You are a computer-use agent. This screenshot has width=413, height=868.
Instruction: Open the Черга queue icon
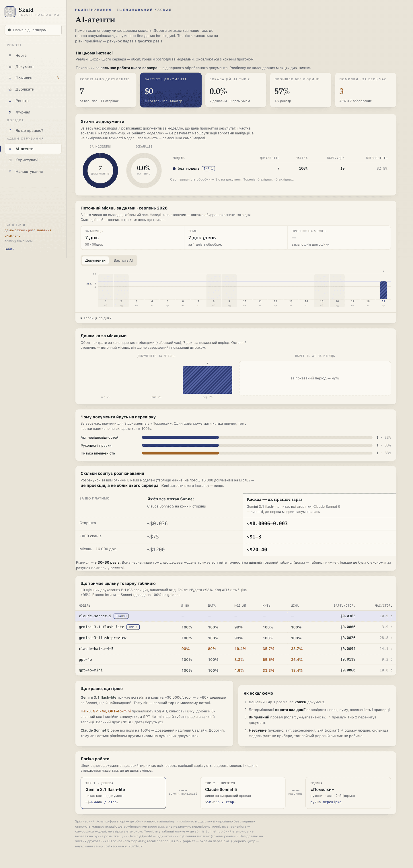click(x=10, y=55)
